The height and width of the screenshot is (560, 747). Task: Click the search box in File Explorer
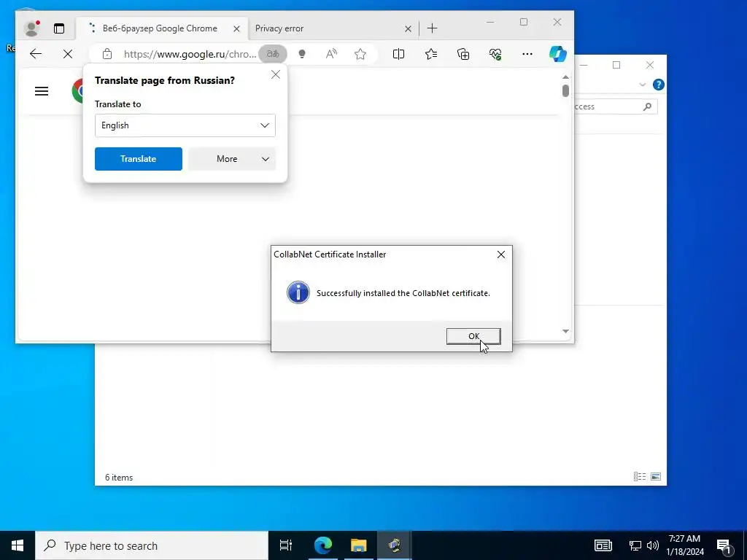[x=616, y=106]
